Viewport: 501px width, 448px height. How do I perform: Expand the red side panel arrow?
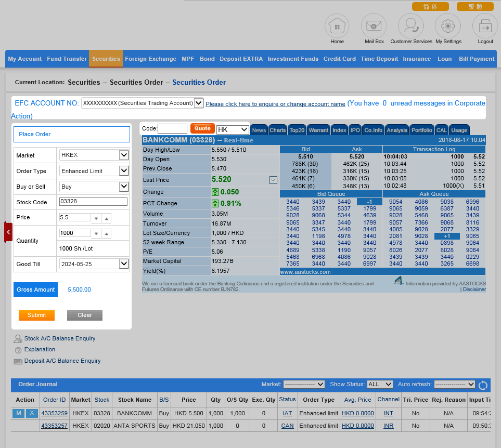(8, 232)
